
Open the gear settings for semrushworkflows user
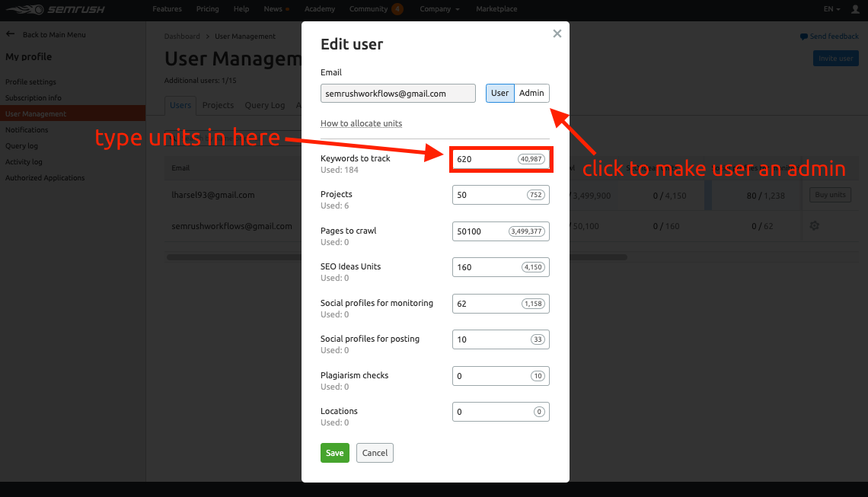[x=814, y=226]
